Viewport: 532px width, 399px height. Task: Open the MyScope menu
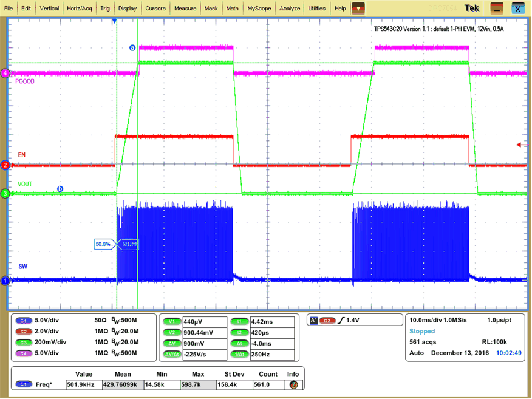259,9
